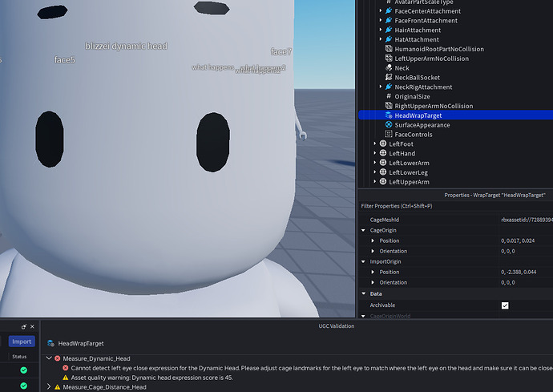The image size is (553, 392).
Task: Collapse the CageOrigin property group
Action: [363, 230]
